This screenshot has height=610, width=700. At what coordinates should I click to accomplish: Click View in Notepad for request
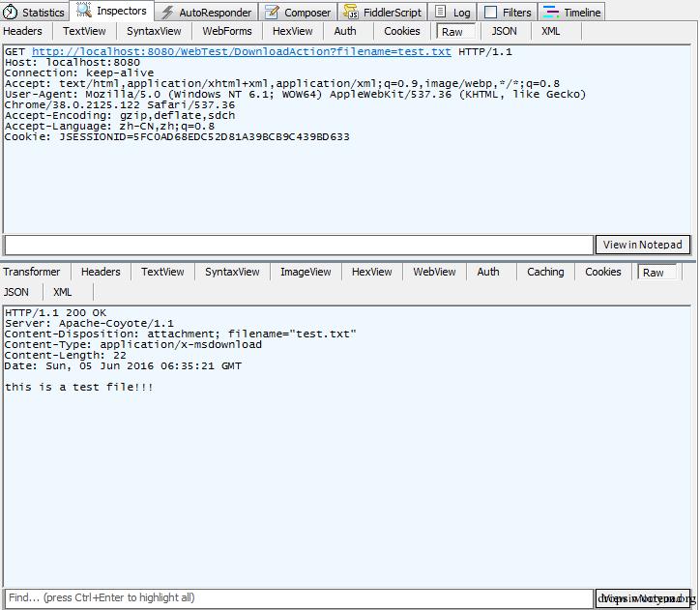click(642, 245)
